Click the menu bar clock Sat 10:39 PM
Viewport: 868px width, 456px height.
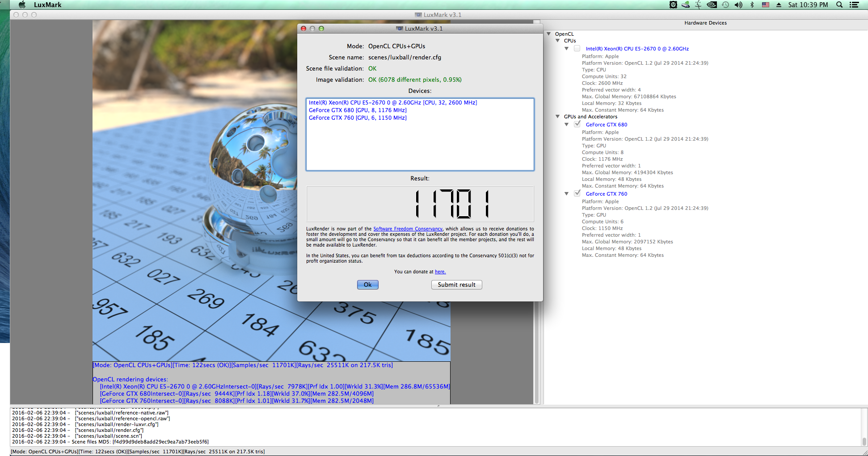[808, 5]
